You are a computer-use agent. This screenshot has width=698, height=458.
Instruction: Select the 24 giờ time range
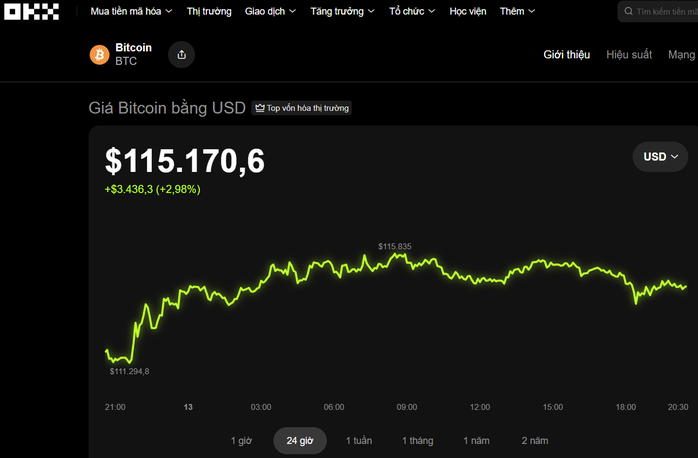[300, 441]
